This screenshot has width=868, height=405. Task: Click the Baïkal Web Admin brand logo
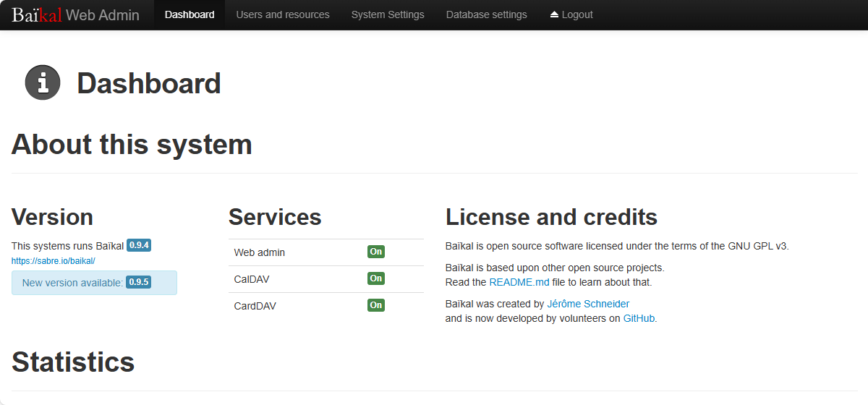[x=75, y=14]
